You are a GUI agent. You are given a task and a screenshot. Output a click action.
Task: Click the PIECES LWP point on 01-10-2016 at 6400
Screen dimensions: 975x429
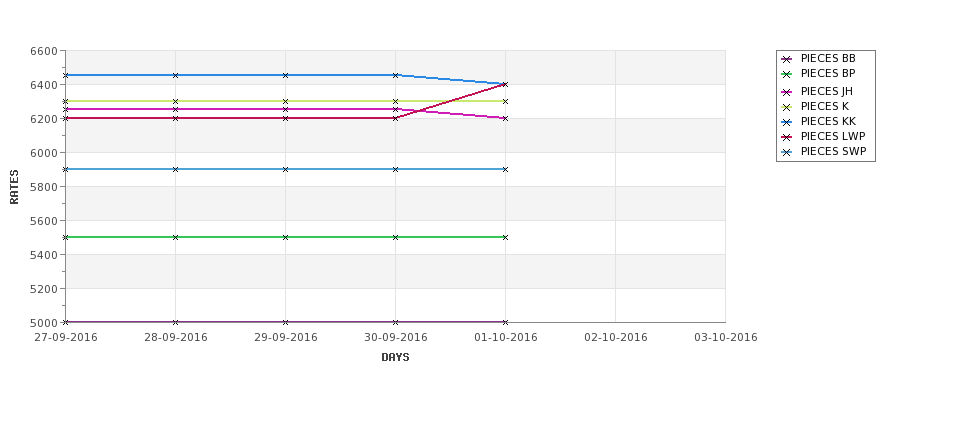[x=506, y=85]
